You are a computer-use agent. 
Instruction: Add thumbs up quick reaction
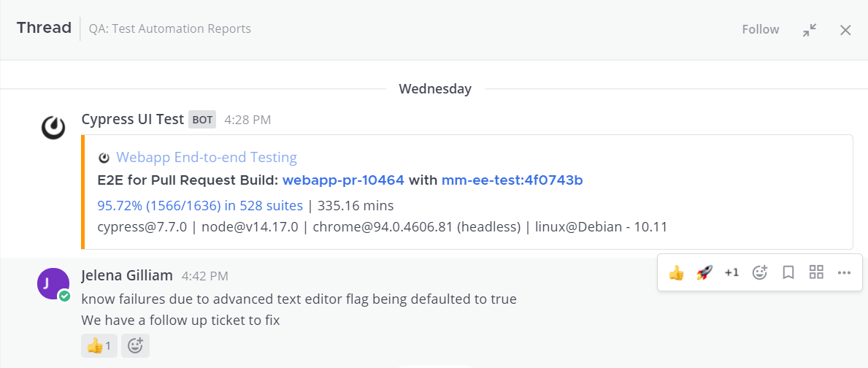pos(676,272)
